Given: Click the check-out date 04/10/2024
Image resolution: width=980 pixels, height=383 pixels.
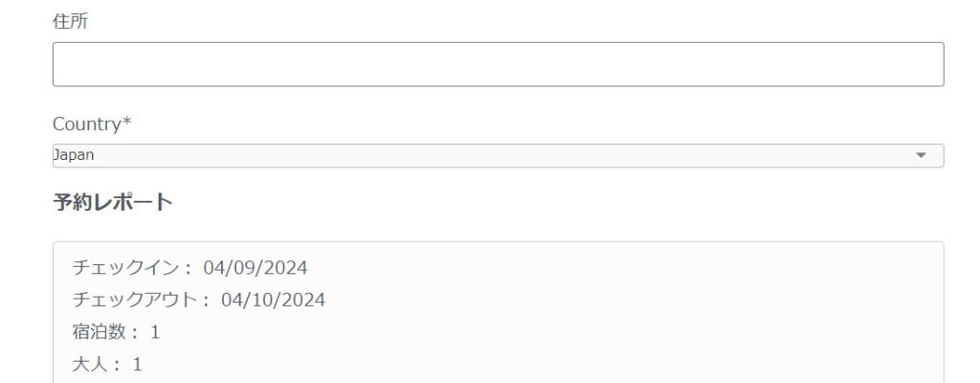Looking at the screenshot, I should point(273,300).
